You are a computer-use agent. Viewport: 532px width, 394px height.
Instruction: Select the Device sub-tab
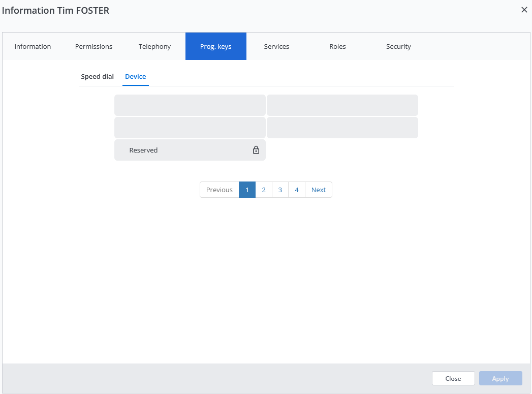(135, 76)
